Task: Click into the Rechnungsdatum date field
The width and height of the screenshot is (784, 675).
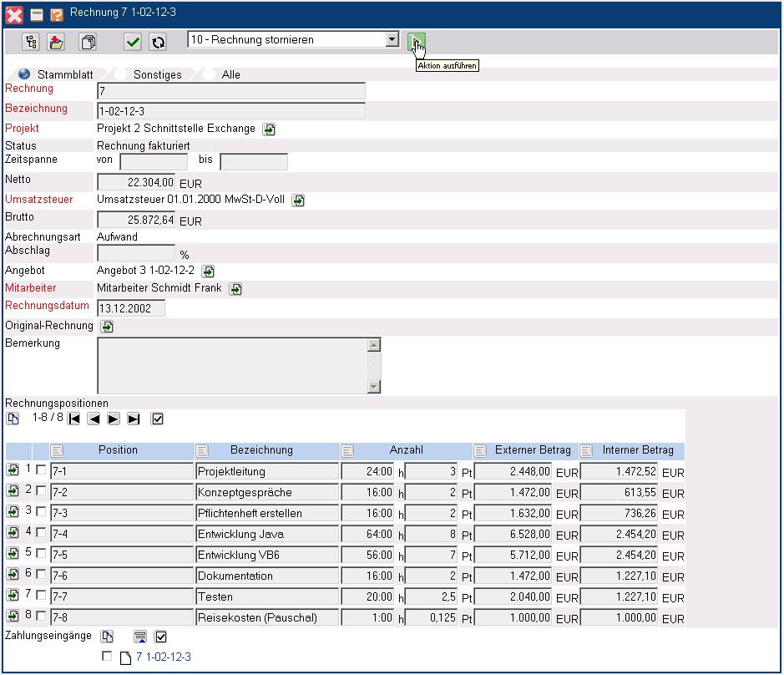Action: coord(131,308)
